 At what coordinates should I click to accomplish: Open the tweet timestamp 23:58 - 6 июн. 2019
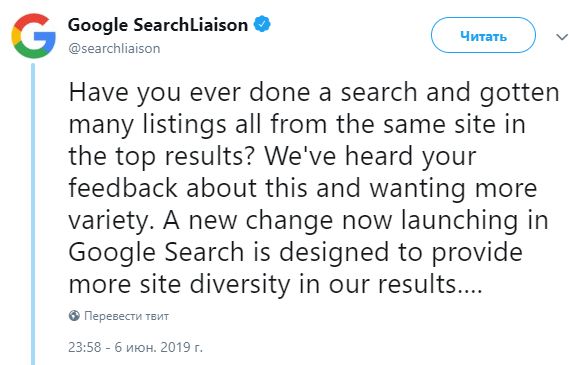click(x=135, y=347)
